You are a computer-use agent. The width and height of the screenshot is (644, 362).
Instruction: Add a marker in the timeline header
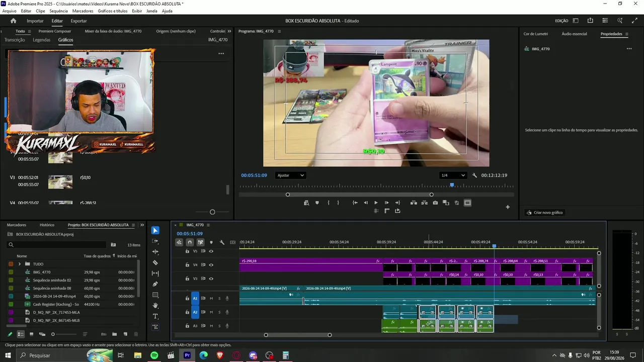211,242
